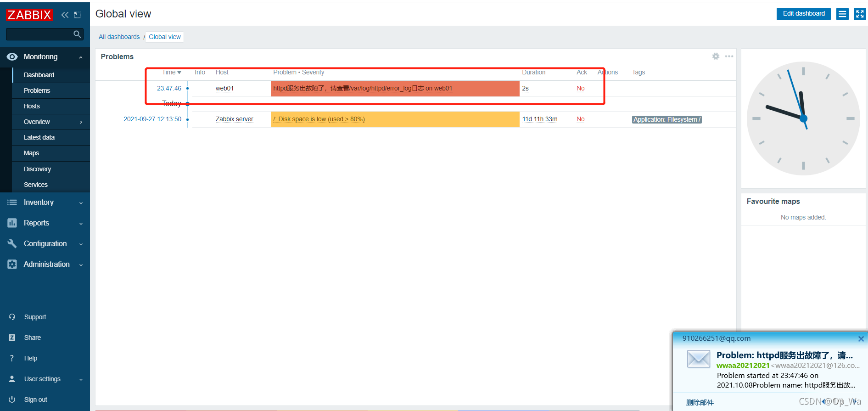868x411 pixels.
Task: Click the Help question mark icon
Action: pyautogui.click(x=12, y=358)
